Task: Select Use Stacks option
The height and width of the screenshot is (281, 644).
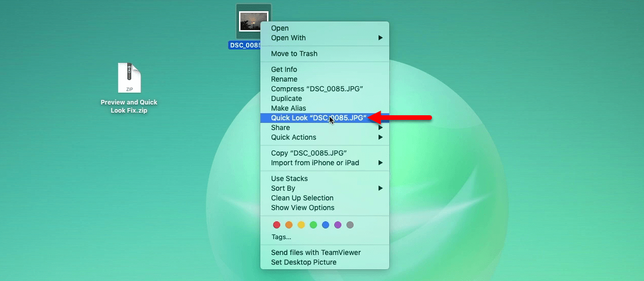Action: [x=325, y=178]
